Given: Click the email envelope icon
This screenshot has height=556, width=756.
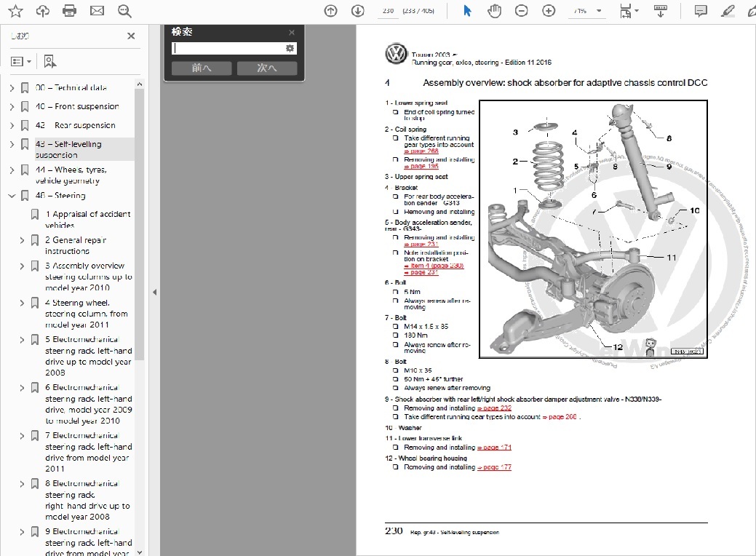Looking at the screenshot, I should point(97,11).
